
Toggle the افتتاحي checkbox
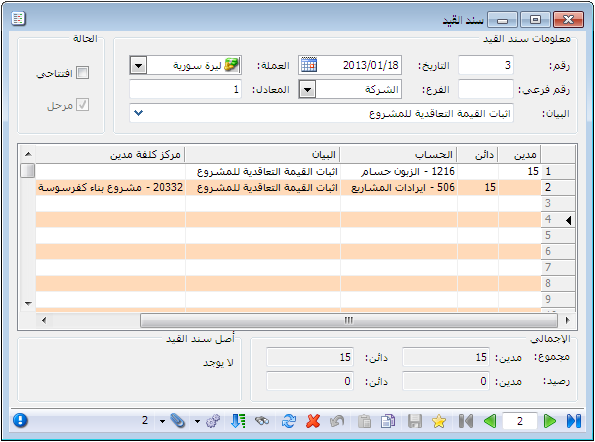(82, 72)
